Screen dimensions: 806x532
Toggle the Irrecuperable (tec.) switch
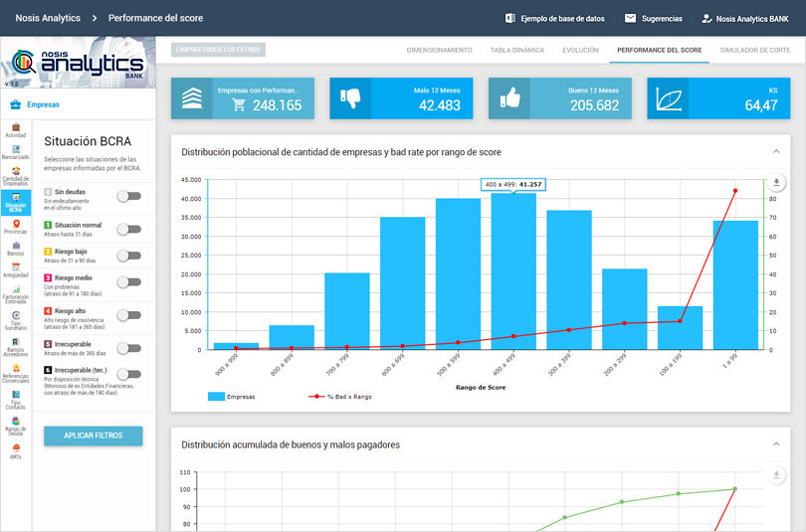(x=129, y=374)
